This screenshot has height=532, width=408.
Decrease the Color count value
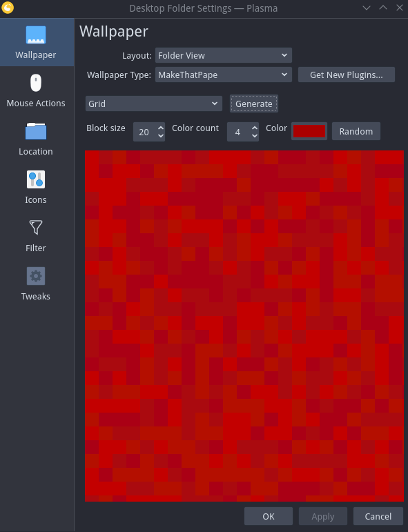click(255, 136)
